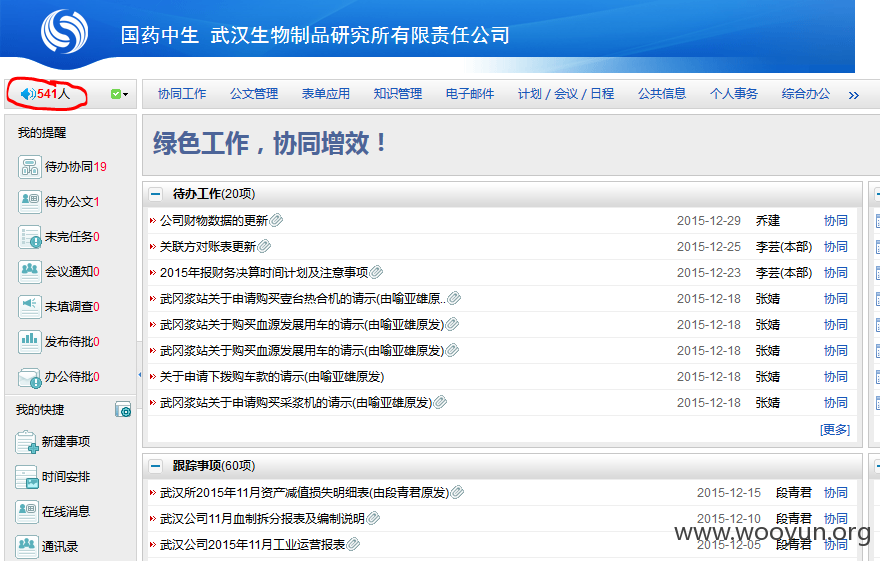Click 协同 link in the 乔建 row
Screen dimensions: 880x561
tap(836, 221)
